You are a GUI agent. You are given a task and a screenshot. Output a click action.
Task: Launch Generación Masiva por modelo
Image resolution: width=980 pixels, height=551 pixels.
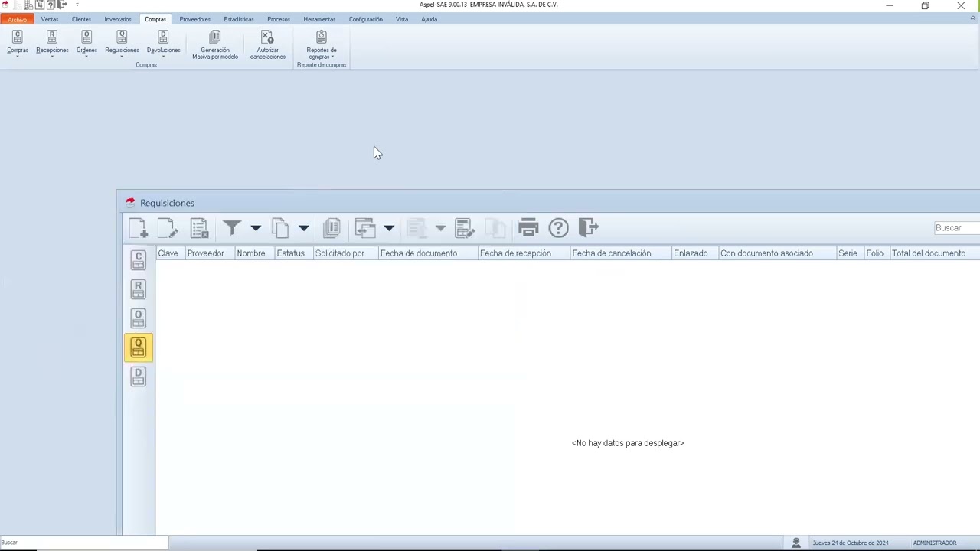point(215,45)
